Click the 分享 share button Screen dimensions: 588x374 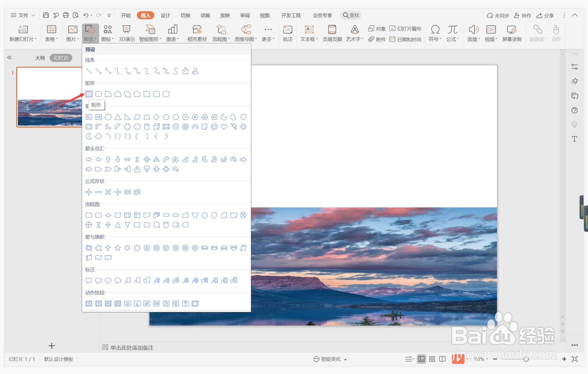coord(545,15)
